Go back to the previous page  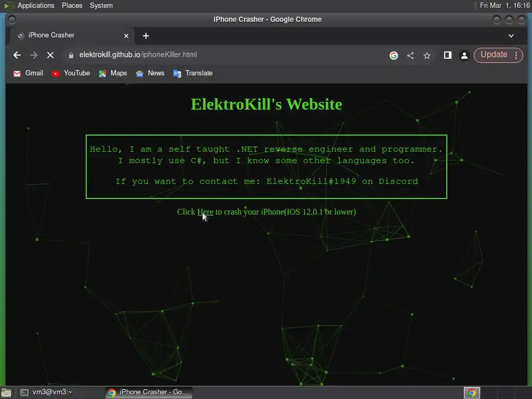[17, 55]
